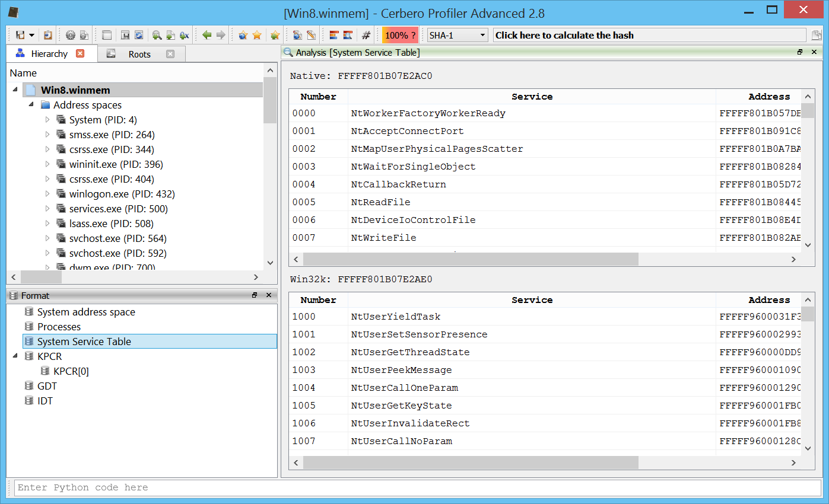Click the green magnifier search toolbar icon
The image size is (829, 504).
(157, 35)
